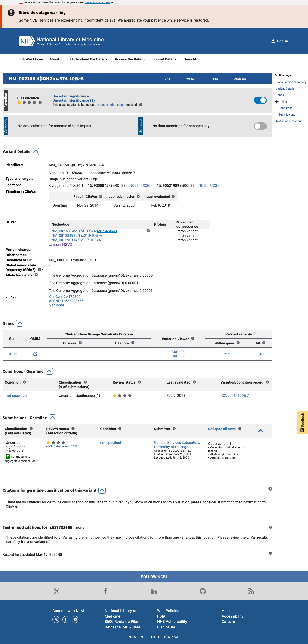The width and height of the screenshot is (308, 644).
Task: Open help icon for Last submission
Action: coord(138,197)
